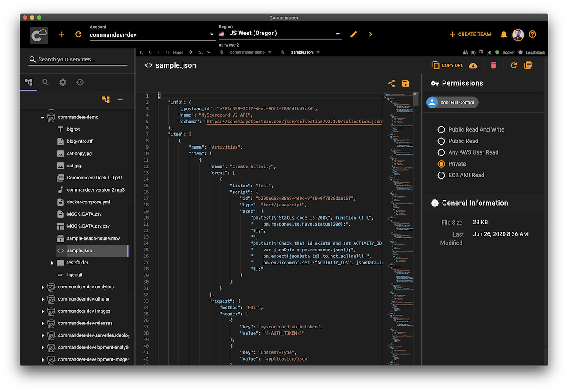Open the help question mark icon
The image size is (568, 392).
pos(532,34)
